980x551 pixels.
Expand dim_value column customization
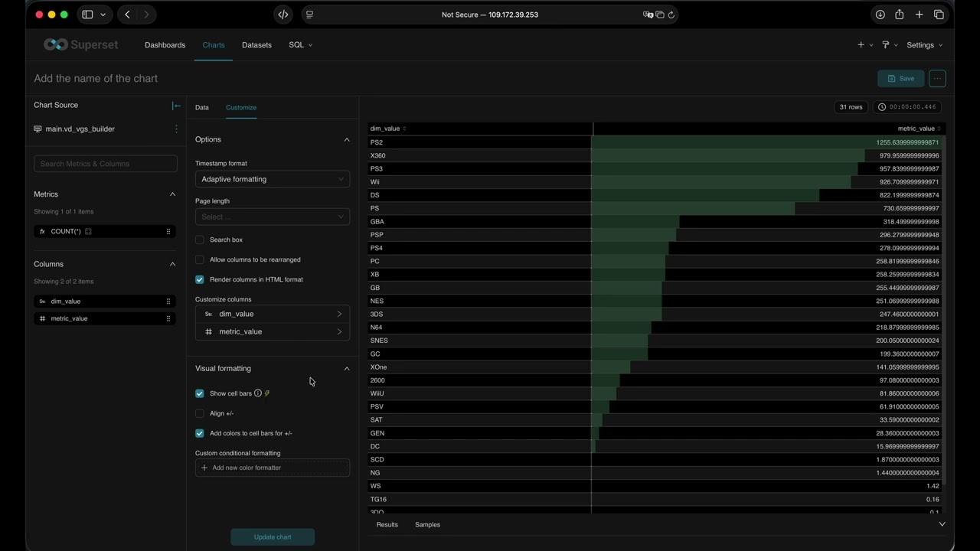pos(273,314)
